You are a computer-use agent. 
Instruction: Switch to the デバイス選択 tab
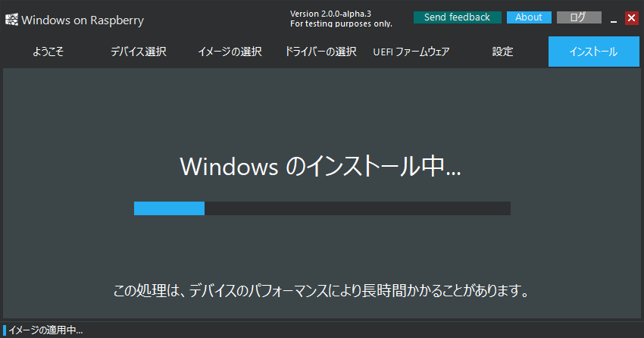pyautogui.click(x=139, y=52)
